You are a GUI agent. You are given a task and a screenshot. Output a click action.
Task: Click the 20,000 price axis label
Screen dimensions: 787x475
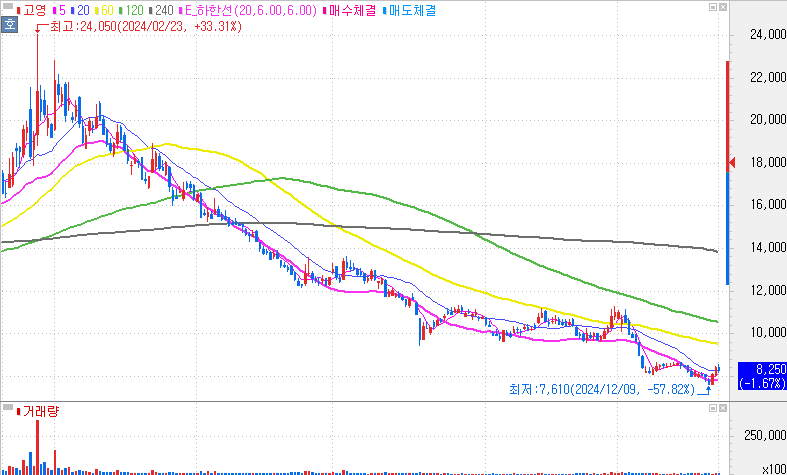coord(767,120)
